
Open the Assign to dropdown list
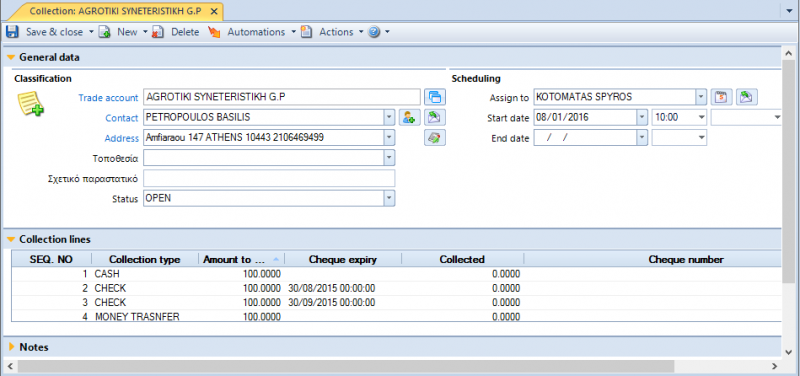pos(701,97)
